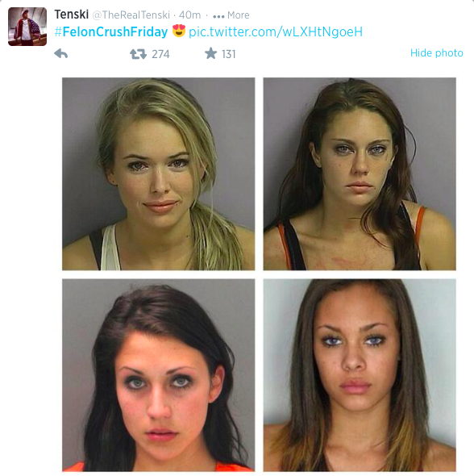Click the reply arrow icon

click(x=61, y=54)
